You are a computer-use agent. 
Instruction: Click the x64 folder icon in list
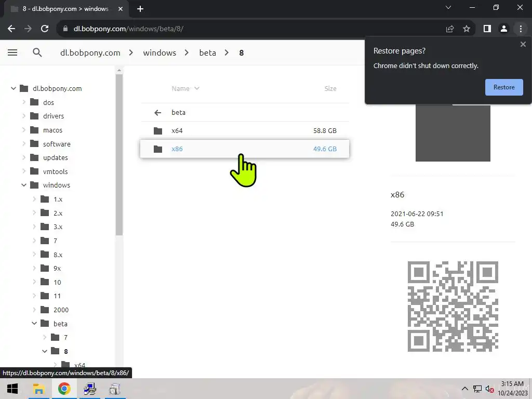pyautogui.click(x=158, y=130)
